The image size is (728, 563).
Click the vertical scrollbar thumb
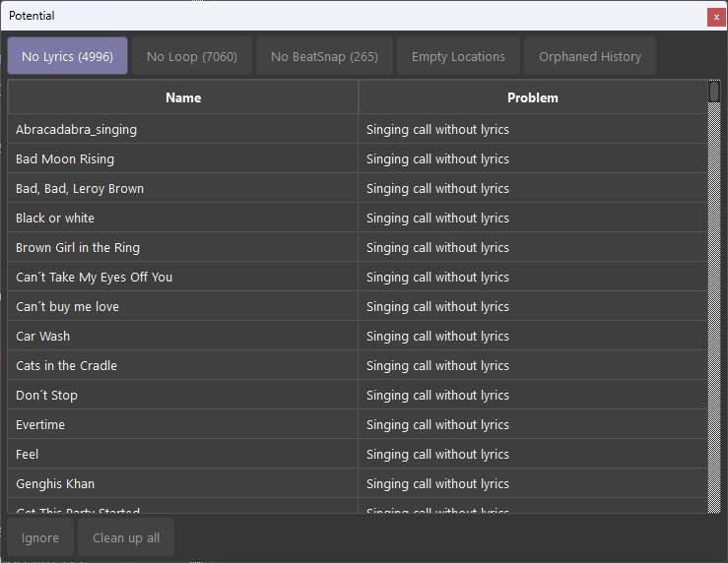(x=714, y=92)
